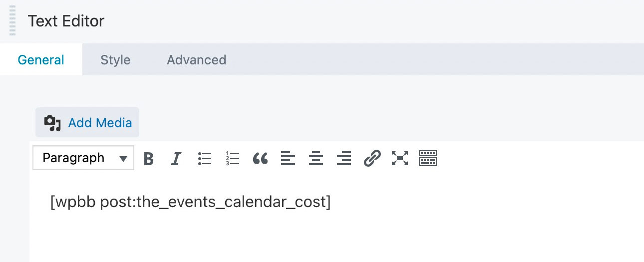Click blank editor area below the shortcode
The width and height of the screenshot is (644, 262).
point(300,240)
